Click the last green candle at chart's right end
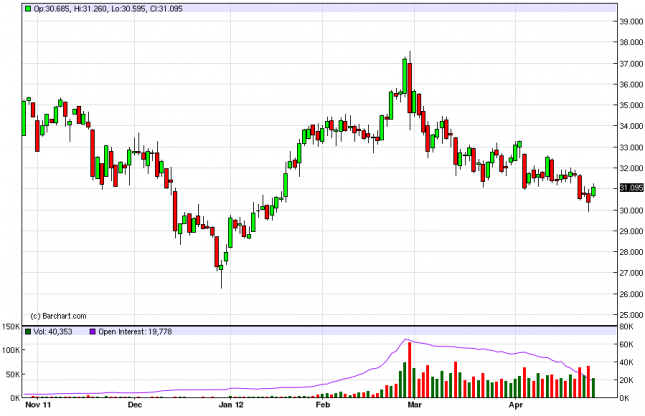 [593, 191]
